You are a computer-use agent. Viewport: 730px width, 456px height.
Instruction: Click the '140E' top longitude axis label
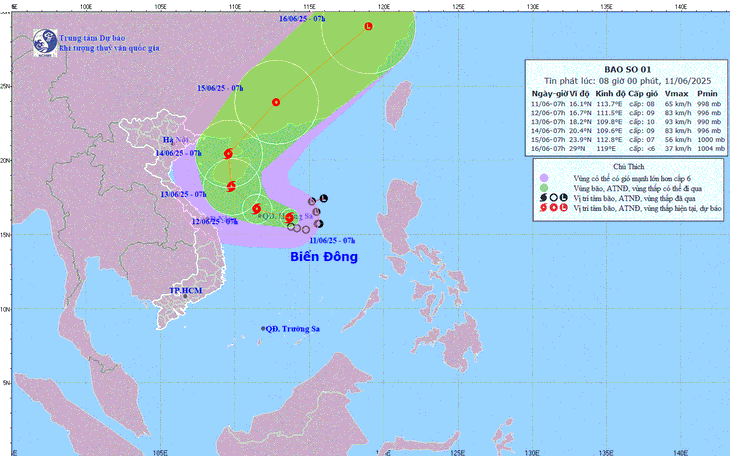[x=681, y=7]
